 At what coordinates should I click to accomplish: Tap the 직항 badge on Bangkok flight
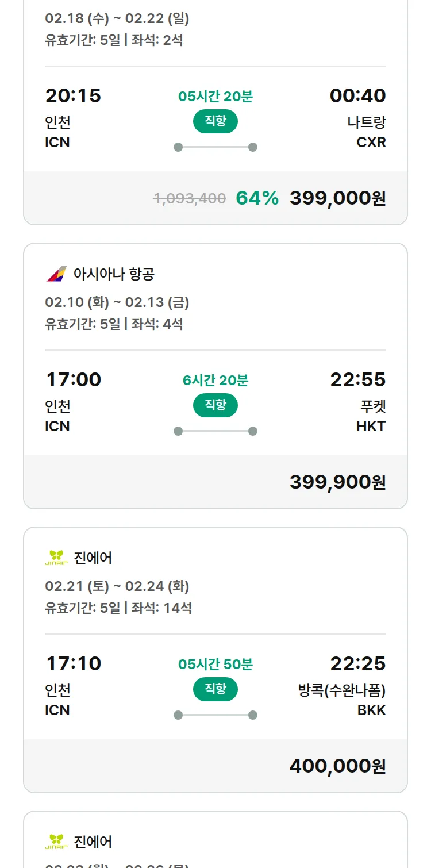[x=215, y=689]
